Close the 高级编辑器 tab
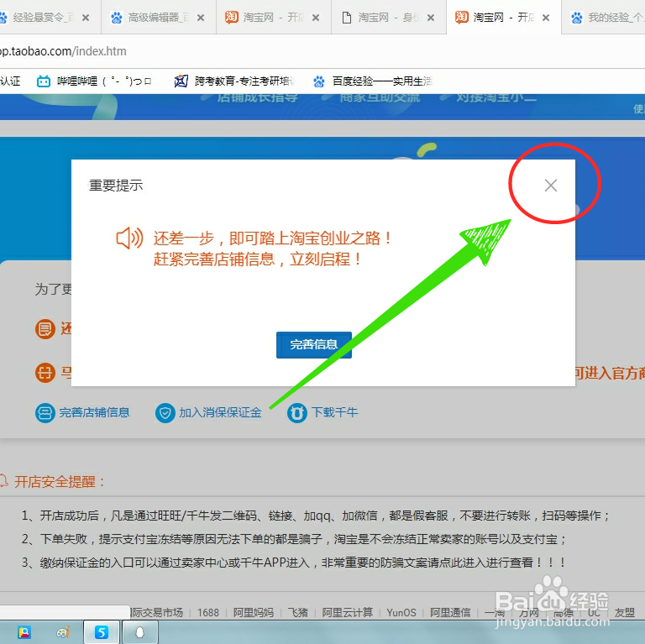The image size is (645, 644). pyautogui.click(x=201, y=18)
